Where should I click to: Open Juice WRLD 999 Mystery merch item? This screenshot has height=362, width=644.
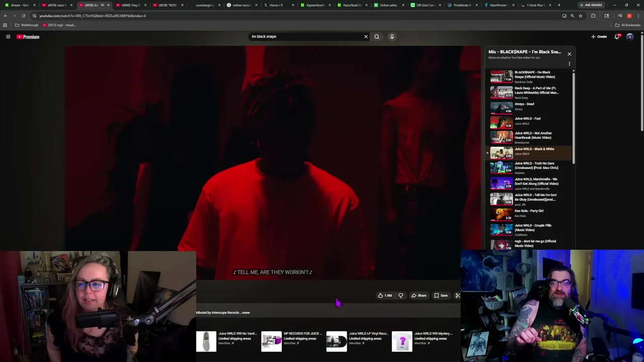pos(423,341)
